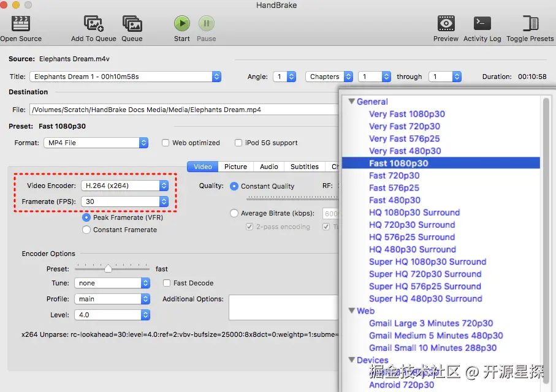Select the Super HQ 720p30 Surround preset
556x392 pixels.
click(425, 274)
